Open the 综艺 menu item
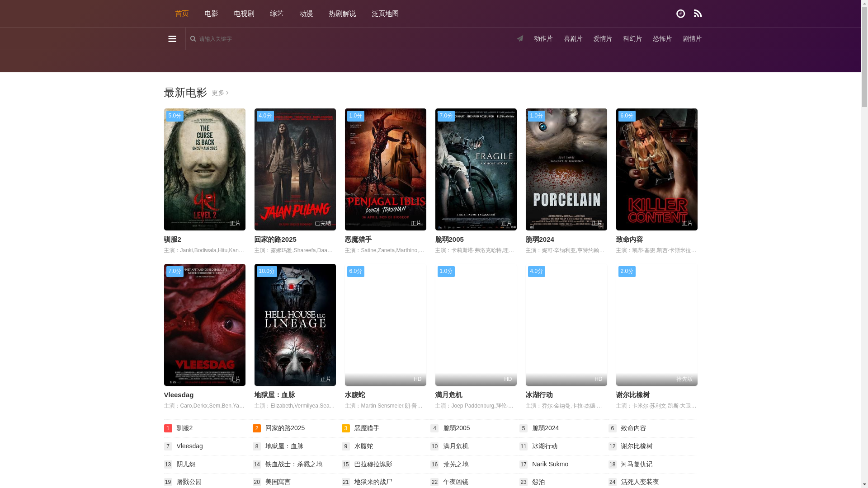868x488 pixels. click(x=277, y=14)
